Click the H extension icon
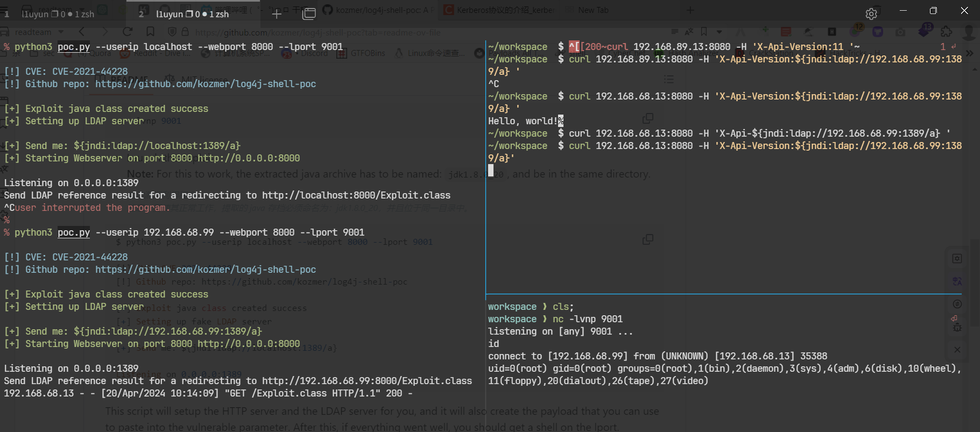 832,32
